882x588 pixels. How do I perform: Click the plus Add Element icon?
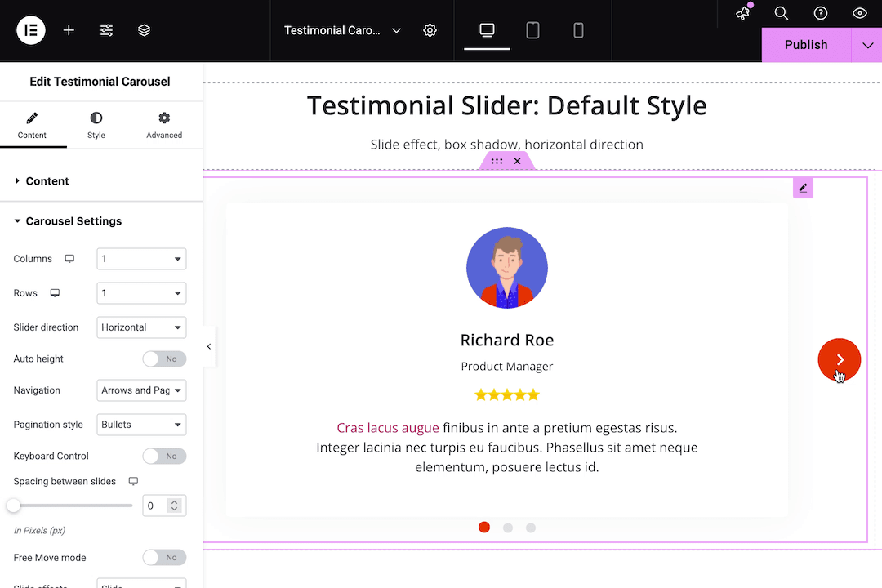[69, 30]
